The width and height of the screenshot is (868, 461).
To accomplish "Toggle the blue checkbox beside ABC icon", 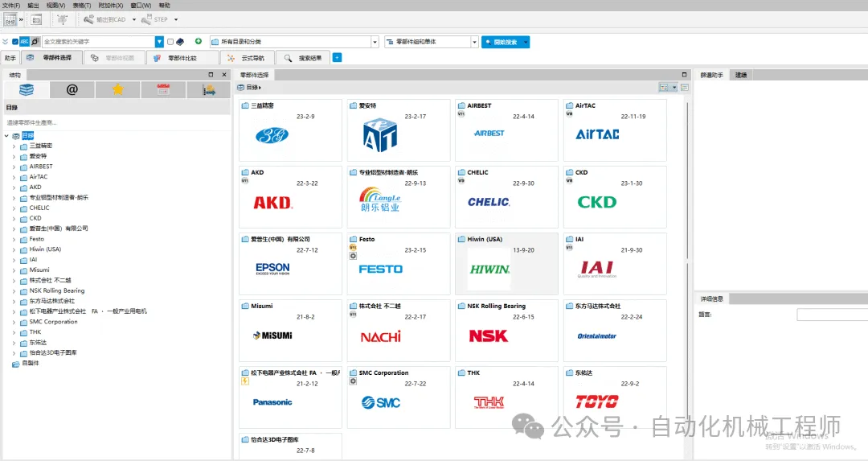I will tap(15, 42).
